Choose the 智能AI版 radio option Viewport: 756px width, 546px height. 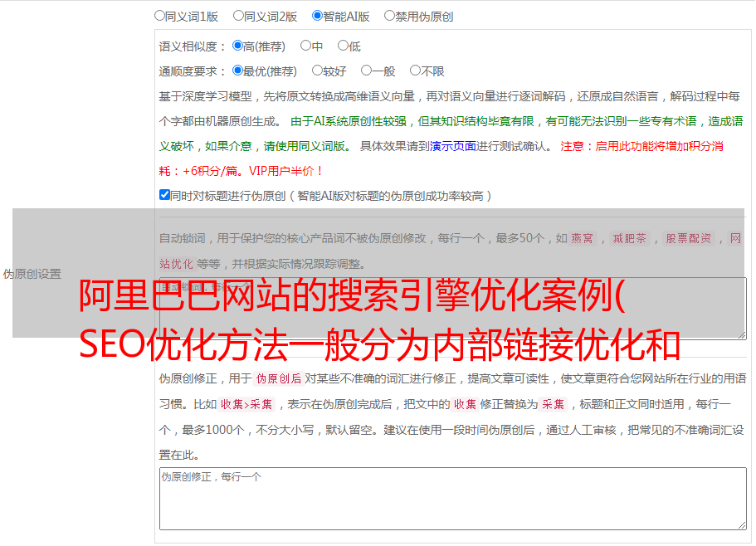point(317,16)
